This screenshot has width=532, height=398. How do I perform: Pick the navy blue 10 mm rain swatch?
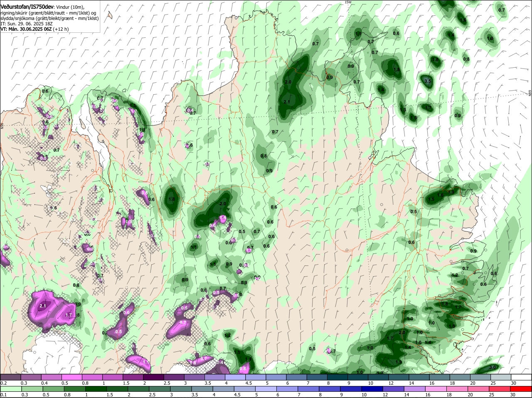[x=372, y=389]
